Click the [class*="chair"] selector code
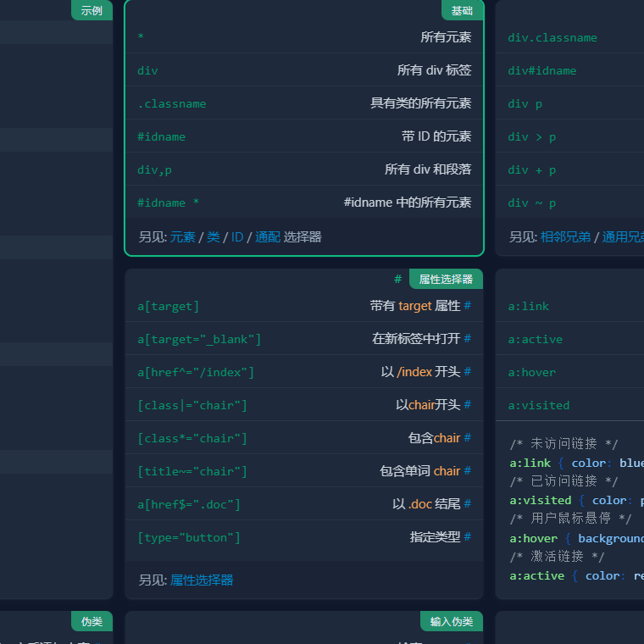The height and width of the screenshot is (644, 644). [192, 439]
